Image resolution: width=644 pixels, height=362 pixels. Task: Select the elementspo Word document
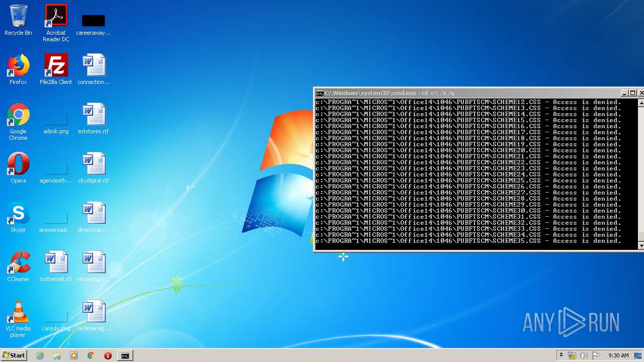pyautogui.click(x=94, y=267)
